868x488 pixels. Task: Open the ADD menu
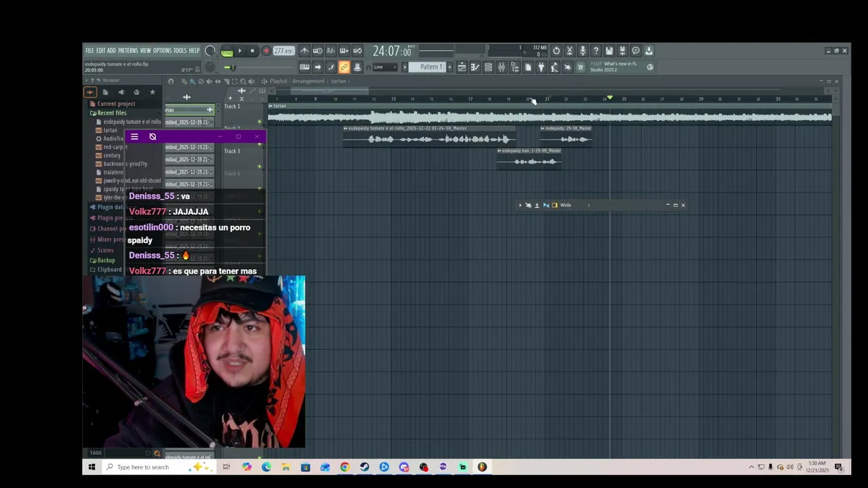click(111, 51)
